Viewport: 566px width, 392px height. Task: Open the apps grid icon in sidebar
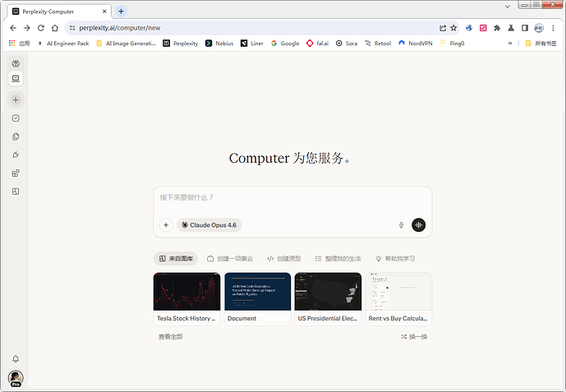(x=16, y=173)
